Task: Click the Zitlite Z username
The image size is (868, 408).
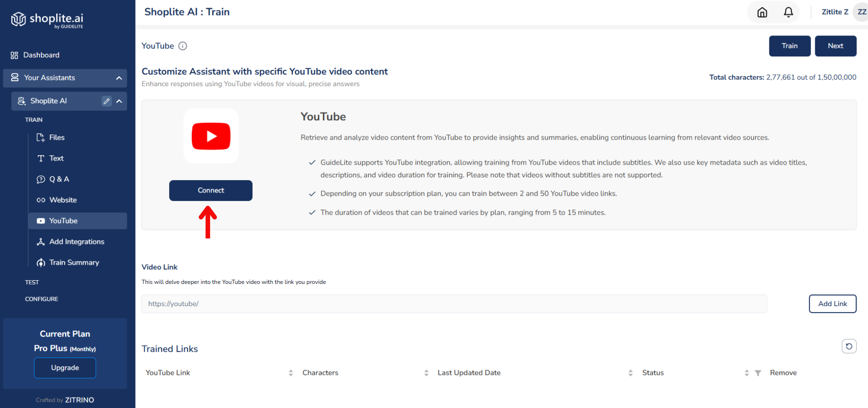Action: click(835, 12)
